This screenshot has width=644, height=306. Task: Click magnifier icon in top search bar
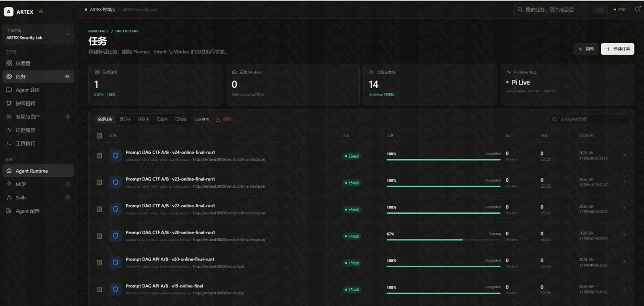520,9
